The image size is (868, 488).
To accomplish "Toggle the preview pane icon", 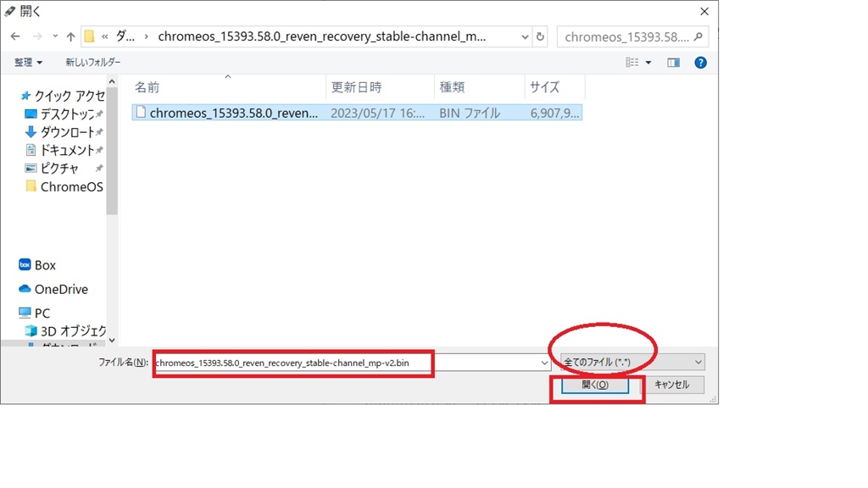I will point(673,63).
